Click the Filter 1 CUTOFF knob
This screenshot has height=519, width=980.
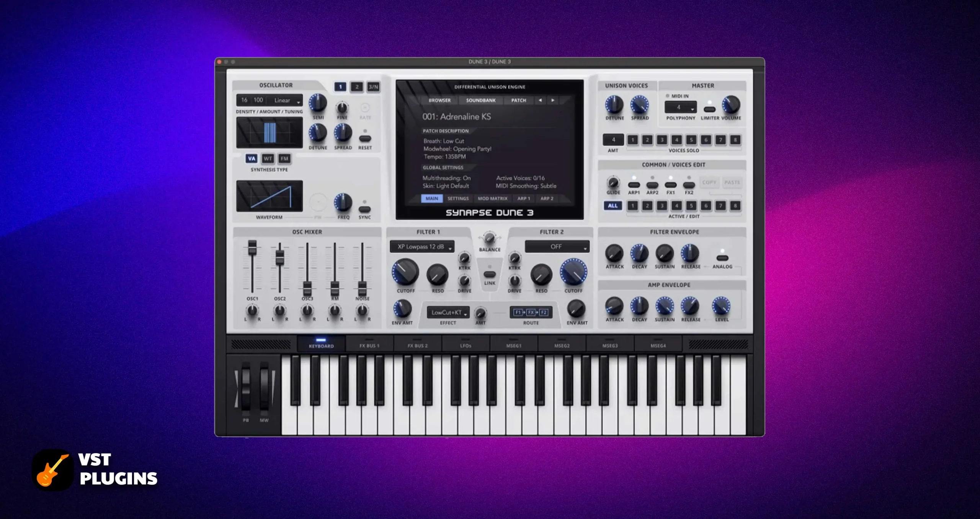click(405, 272)
